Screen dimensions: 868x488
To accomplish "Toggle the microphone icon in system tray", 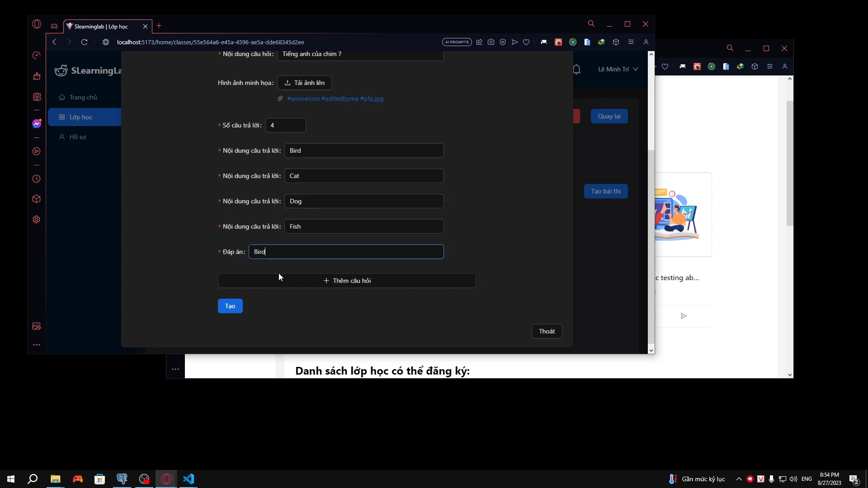I will pos(772,479).
